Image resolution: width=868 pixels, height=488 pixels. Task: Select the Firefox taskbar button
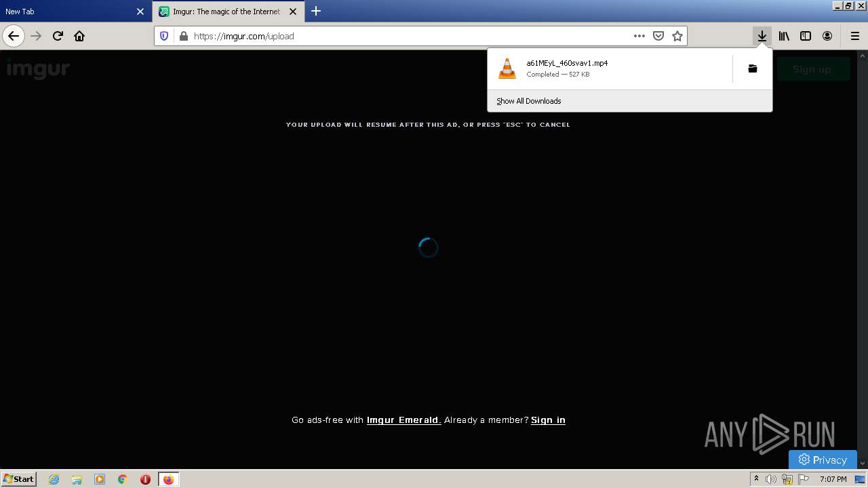tap(168, 479)
